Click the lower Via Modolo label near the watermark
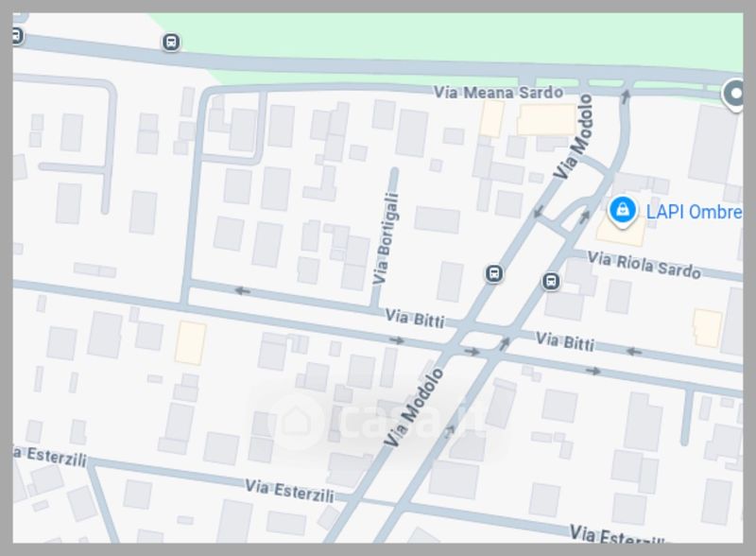Image resolution: width=756 pixels, height=556 pixels. [414, 408]
